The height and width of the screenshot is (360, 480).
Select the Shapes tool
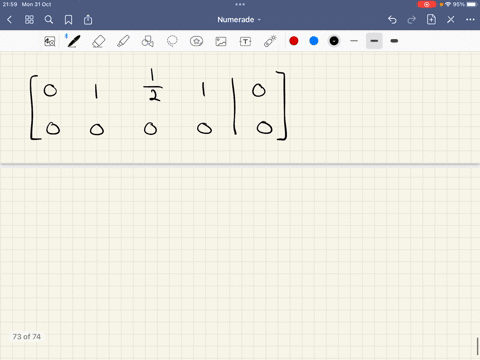[147, 41]
